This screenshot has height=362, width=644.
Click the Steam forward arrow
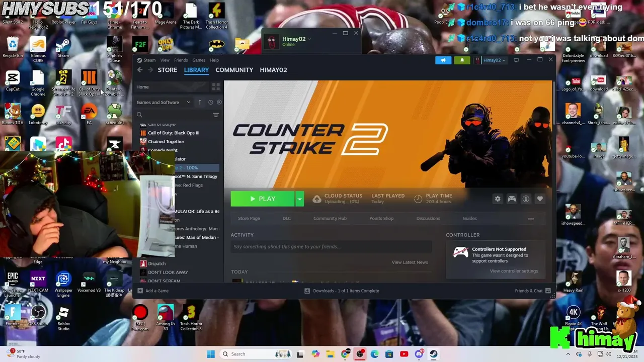[150, 70]
